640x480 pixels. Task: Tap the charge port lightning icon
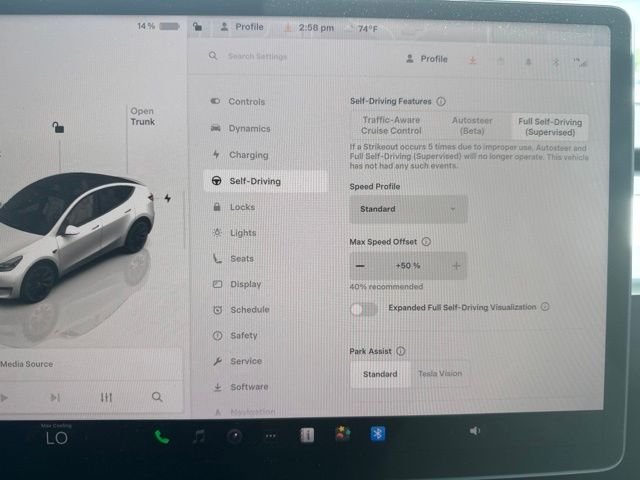click(x=167, y=198)
